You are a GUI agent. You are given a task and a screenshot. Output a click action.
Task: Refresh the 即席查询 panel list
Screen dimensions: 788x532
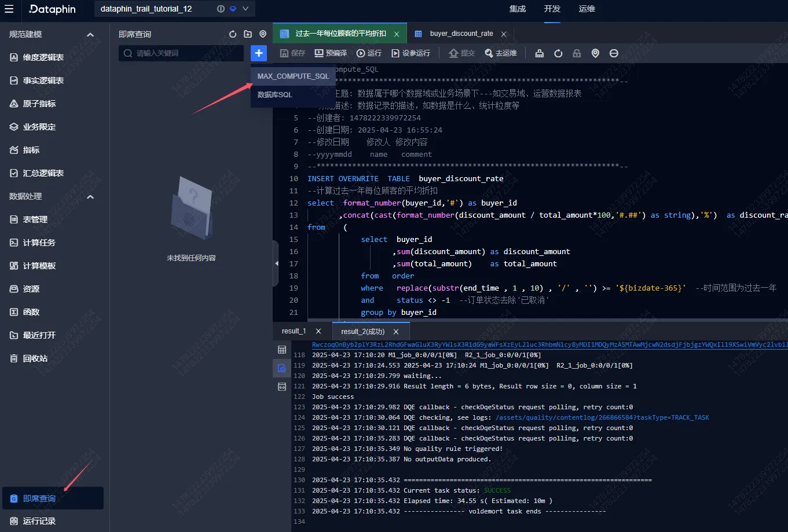click(x=233, y=34)
